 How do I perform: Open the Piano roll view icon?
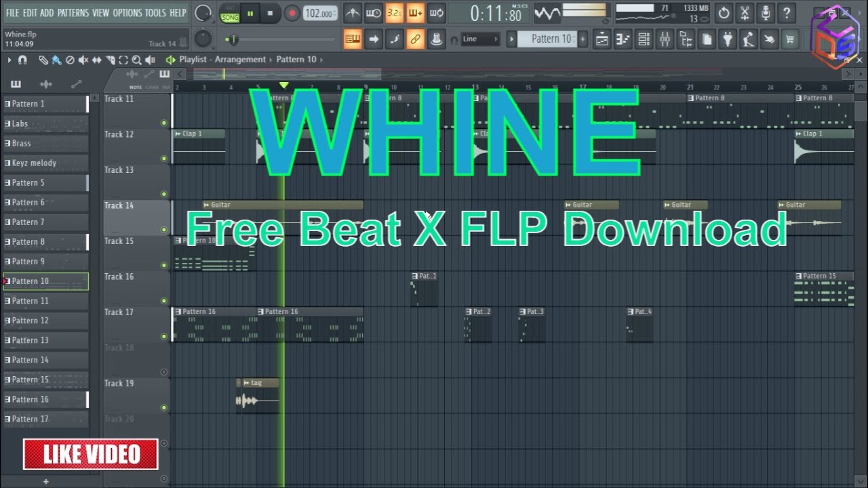coord(623,39)
